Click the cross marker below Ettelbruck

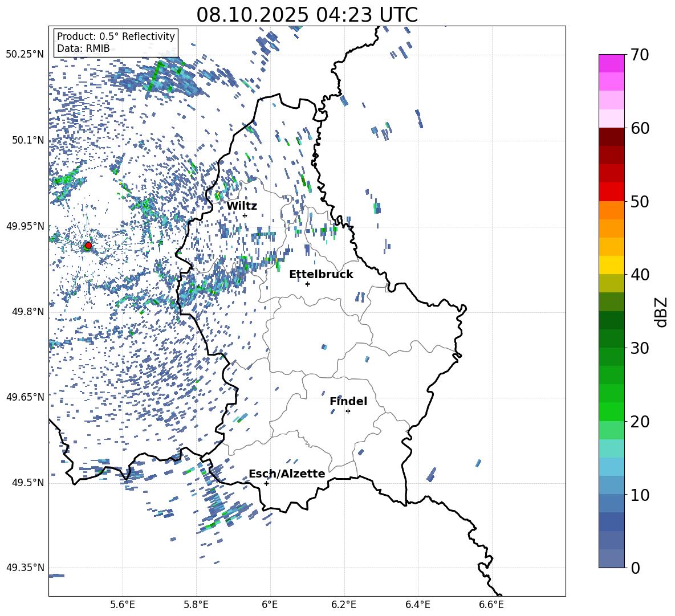click(307, 284)
